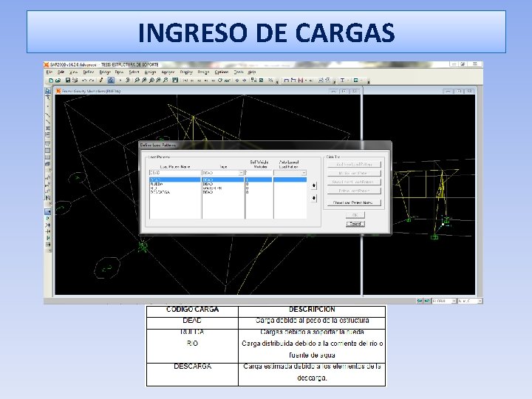The image size is (532, 399).
Task: Toggle the Lock/Unlock Model icon
Action: click(x=111, y=81)
